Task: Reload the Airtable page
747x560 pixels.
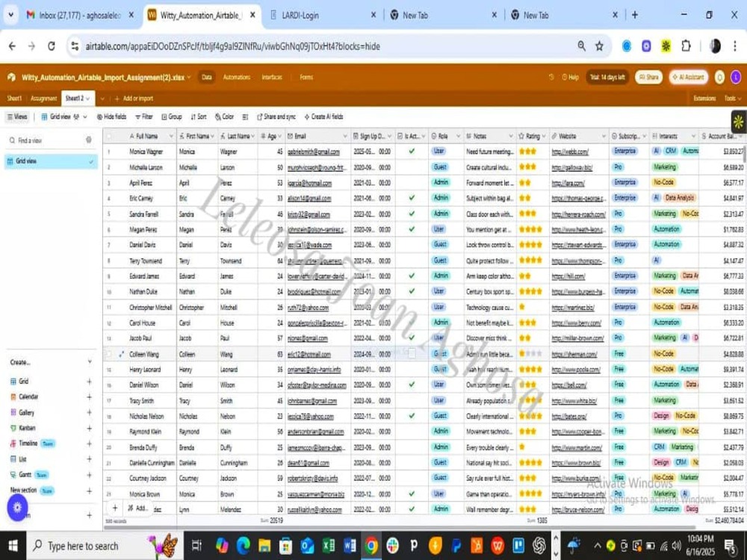Action: 52,46
